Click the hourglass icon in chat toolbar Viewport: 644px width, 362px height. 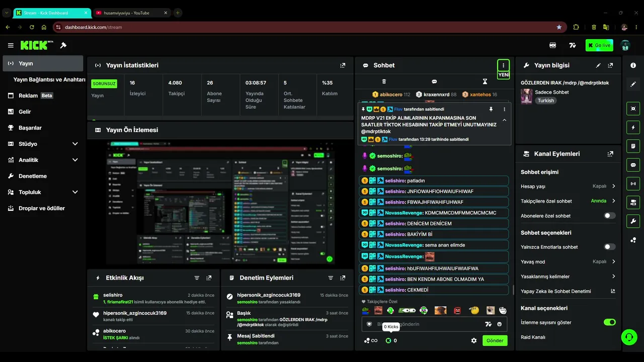click(485, 81)
